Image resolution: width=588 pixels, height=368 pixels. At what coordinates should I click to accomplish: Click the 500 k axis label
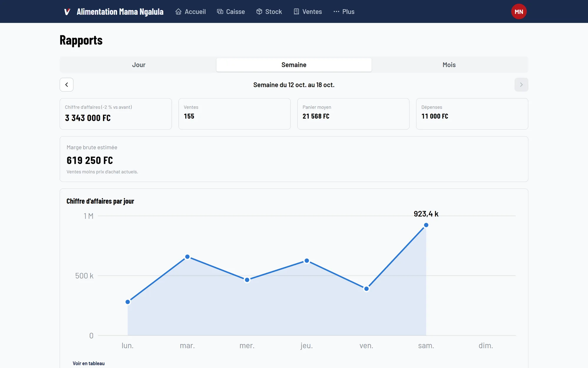pyautogui.click(x=84, y=276)
